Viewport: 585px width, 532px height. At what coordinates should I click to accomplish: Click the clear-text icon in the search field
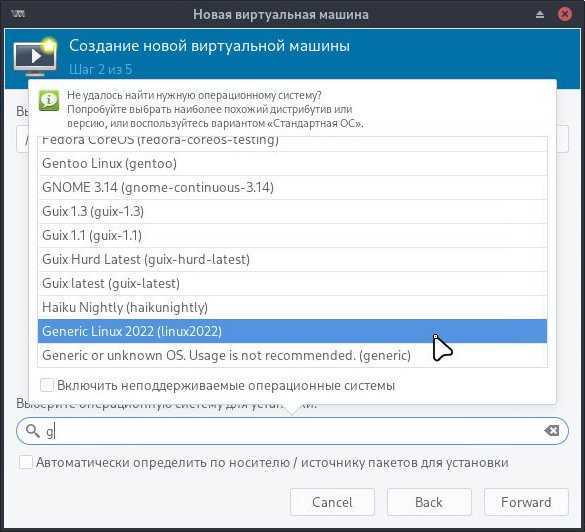point(552,431)
